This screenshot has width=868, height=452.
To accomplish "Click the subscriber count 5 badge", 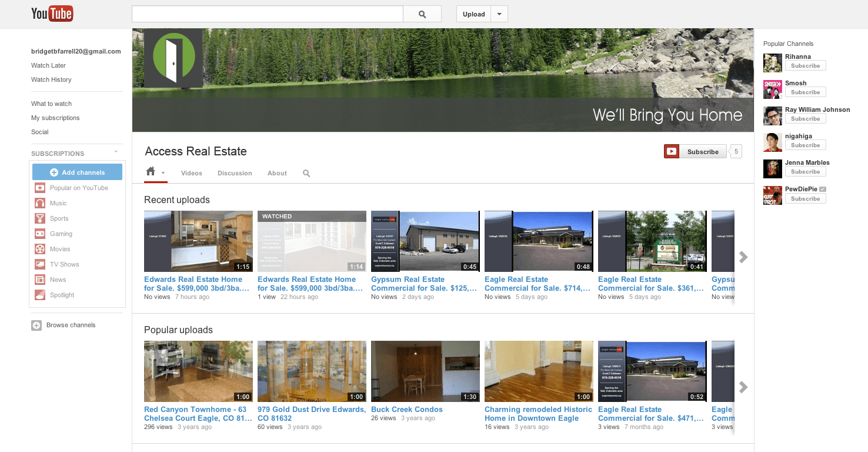I will [736, 151].
